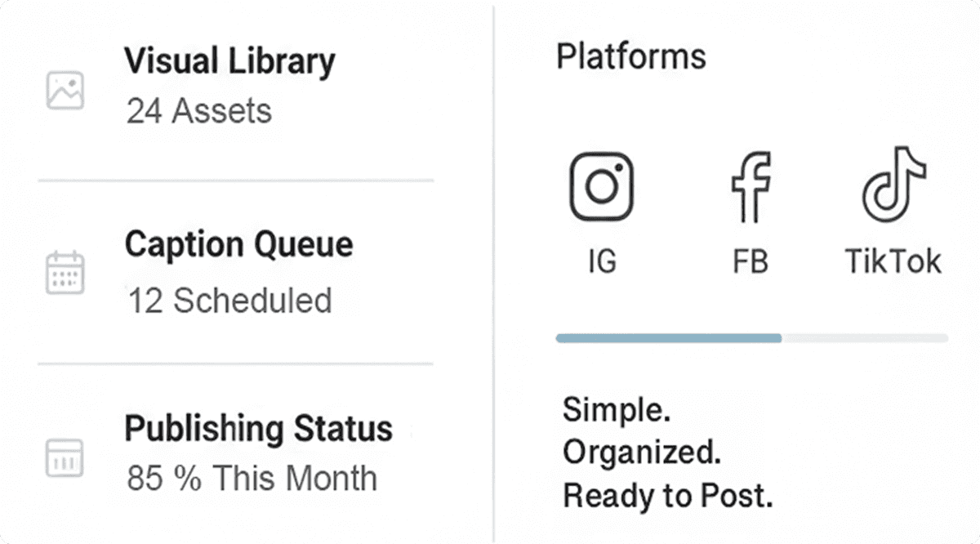Screen dimensions: 980x544
Task: Open the Publishing Status heading
Action: tap(258, 428)
